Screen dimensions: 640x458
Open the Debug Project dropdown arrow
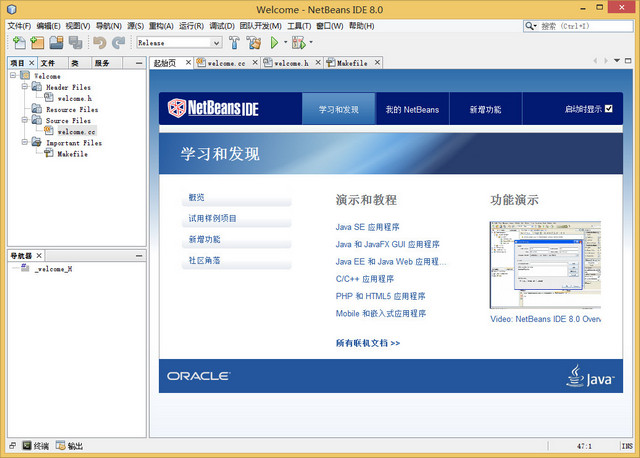point(311,42)
